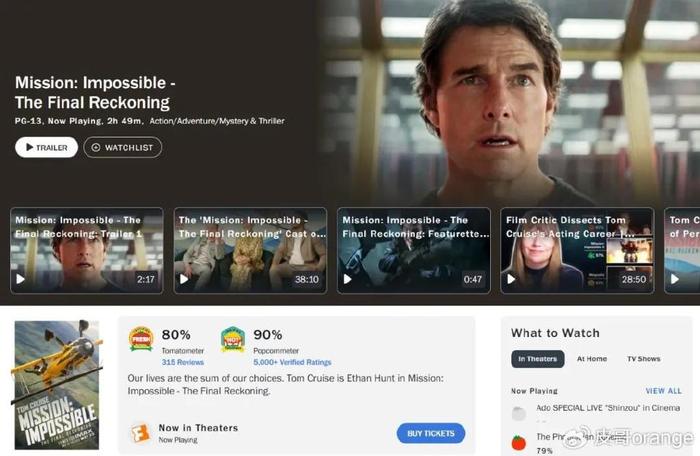Click the View All link
This screenshot has height=456, width=700.
pos(663,391)
